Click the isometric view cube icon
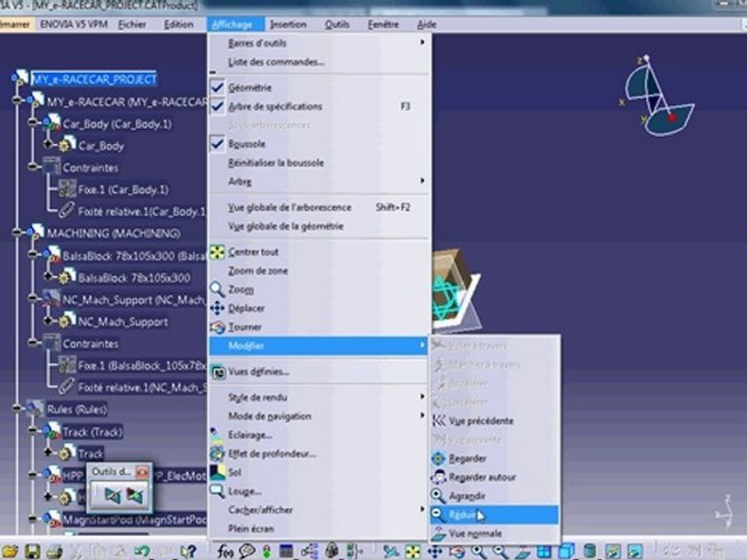The height and width of the screenshot is (560, 747). pyautogui.click(x=566, y=552)
